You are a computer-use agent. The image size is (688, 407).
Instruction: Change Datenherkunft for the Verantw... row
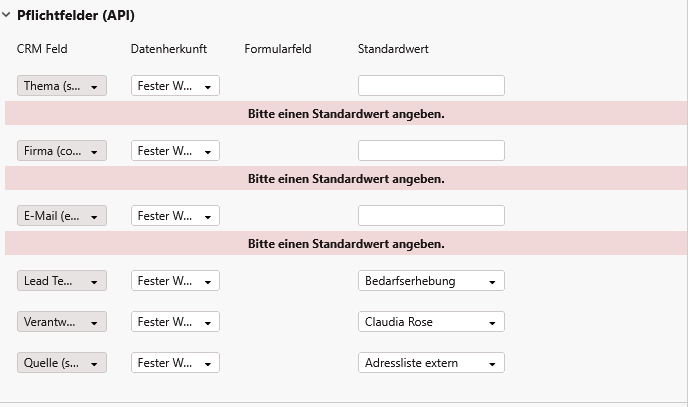tap(175, 322)
